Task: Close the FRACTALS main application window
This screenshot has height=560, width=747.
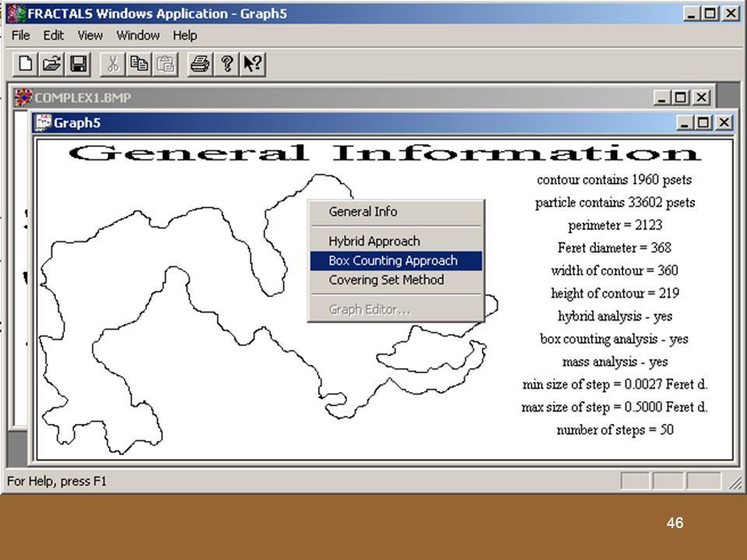Action: [x=731, y=13]
